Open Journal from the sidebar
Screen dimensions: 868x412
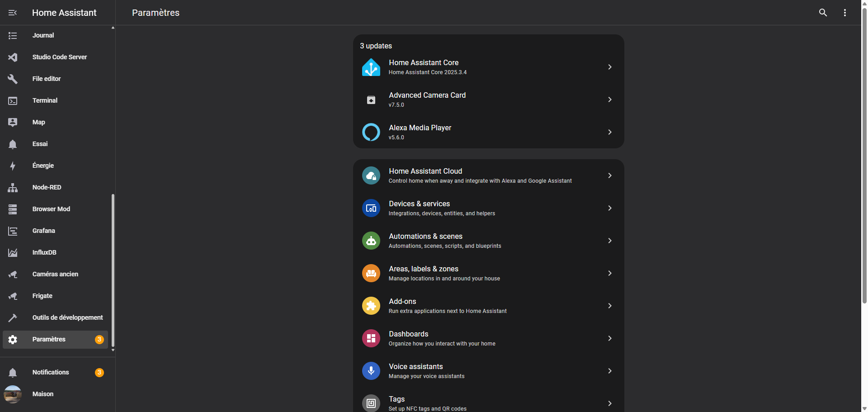[x=55, y=35]
